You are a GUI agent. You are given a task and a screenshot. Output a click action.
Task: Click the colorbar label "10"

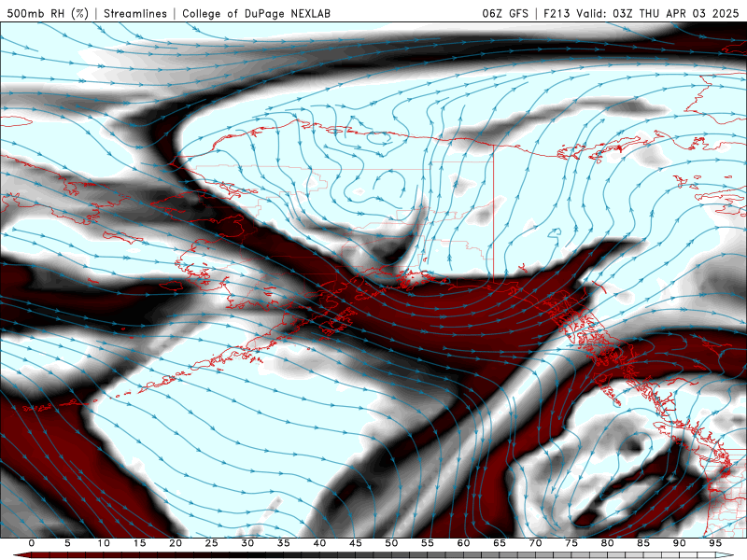click(x=104, y=543)
